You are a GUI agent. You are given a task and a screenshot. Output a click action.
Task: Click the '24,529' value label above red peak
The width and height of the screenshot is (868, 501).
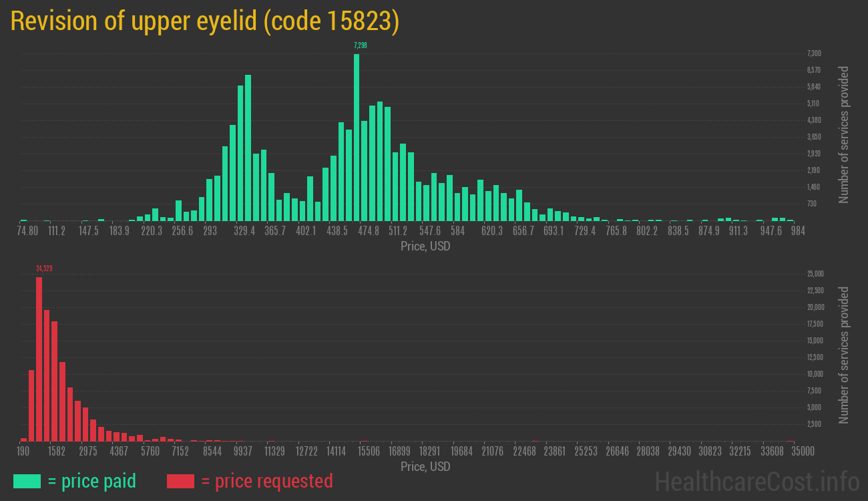(45, 269)
